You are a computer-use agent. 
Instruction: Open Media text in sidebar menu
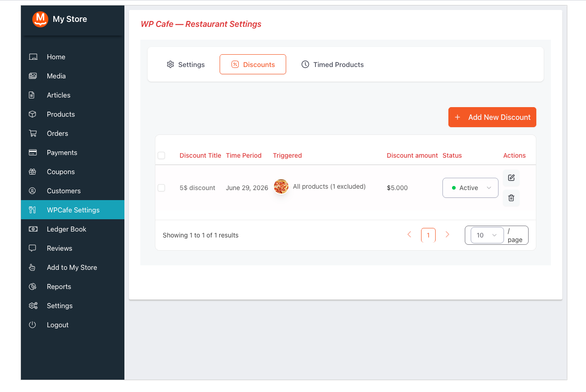pos(57,76)
